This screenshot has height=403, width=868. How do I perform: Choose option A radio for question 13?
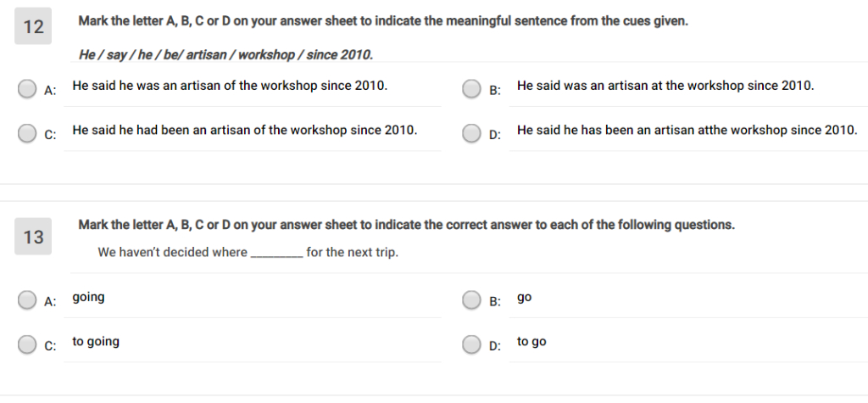click(26, 299)
